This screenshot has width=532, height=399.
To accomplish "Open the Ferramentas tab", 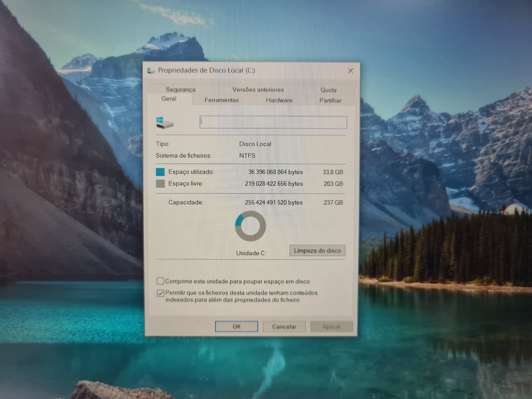I will tap(221, 100).
